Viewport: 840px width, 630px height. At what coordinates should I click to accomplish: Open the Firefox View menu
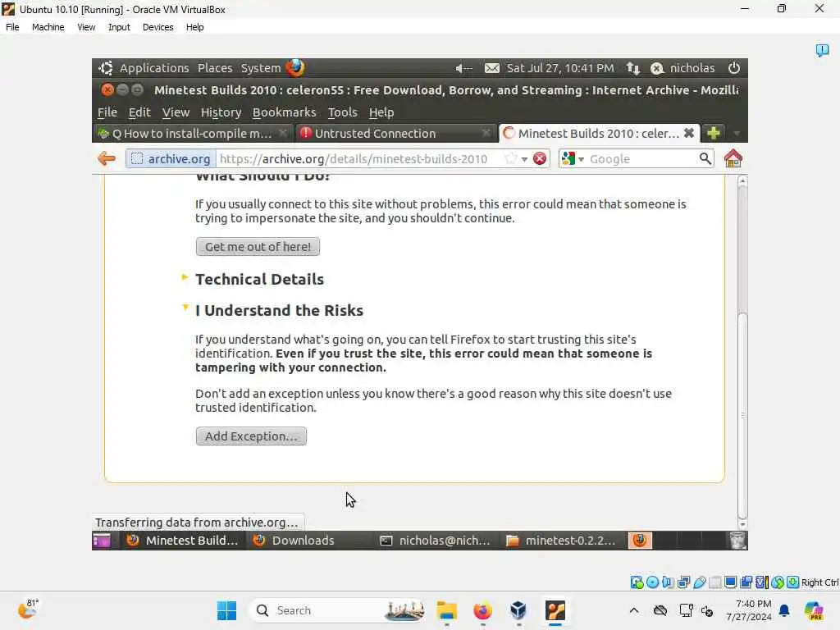[x=176, y=112]
